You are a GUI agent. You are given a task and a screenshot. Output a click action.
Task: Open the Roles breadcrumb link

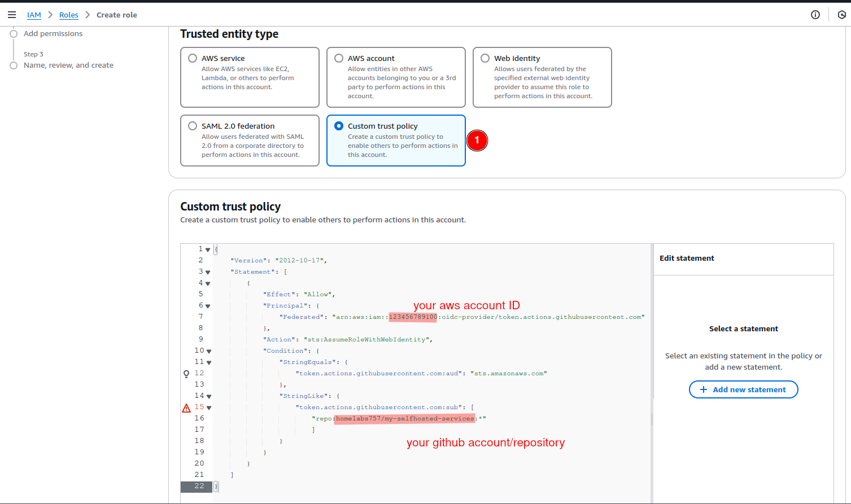coord(69,15)
